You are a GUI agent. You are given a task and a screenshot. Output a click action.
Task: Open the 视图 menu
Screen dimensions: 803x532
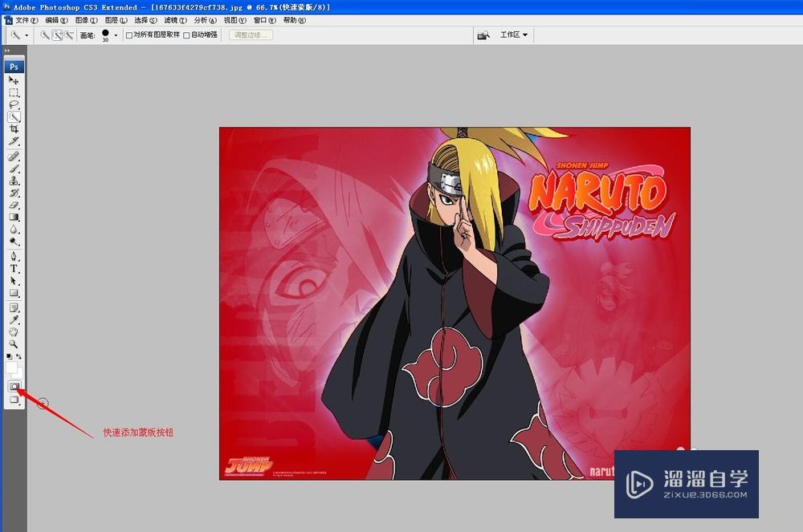pos(234,21)
